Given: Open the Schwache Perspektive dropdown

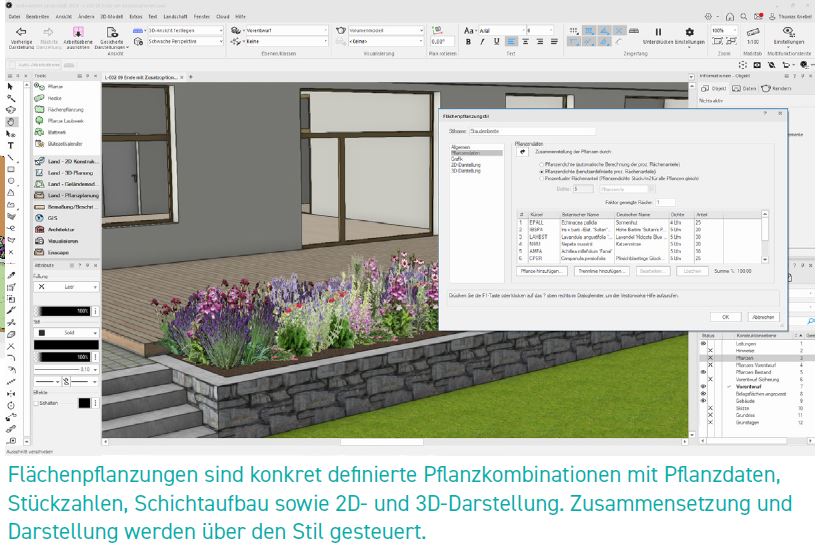Looking at the screenshot, I should coord(185,41).
